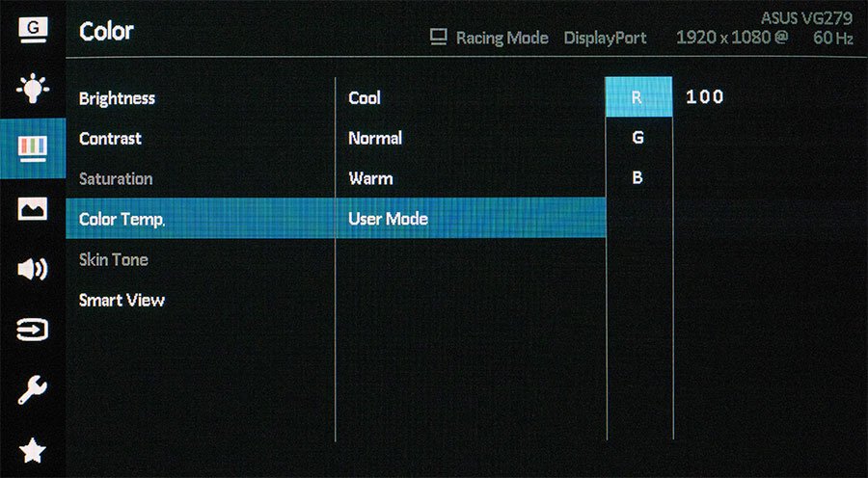The image size is (868, 478).
Task: Select the B channel
Action: click(x=638, y=177)
